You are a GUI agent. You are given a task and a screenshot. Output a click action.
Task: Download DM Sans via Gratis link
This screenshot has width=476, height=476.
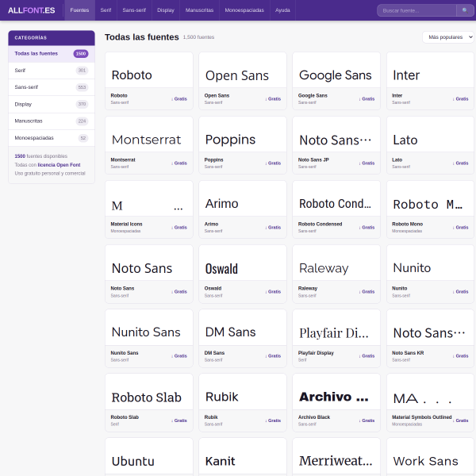click(273, 356)
